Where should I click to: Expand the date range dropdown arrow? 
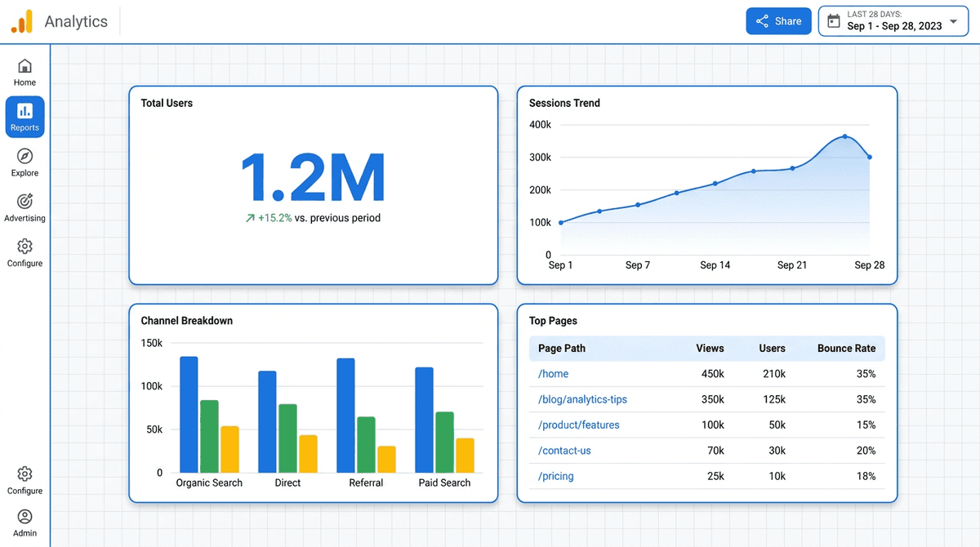point(953,21)
